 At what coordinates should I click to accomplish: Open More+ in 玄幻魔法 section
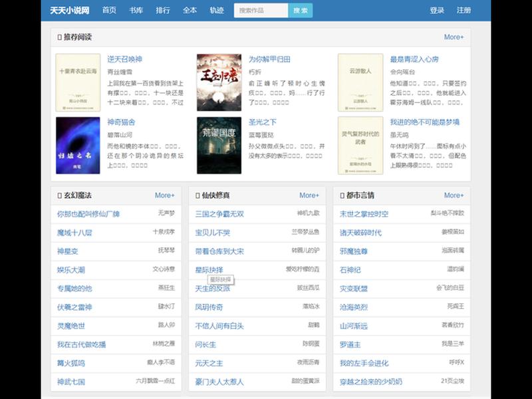tap(164, 196)
